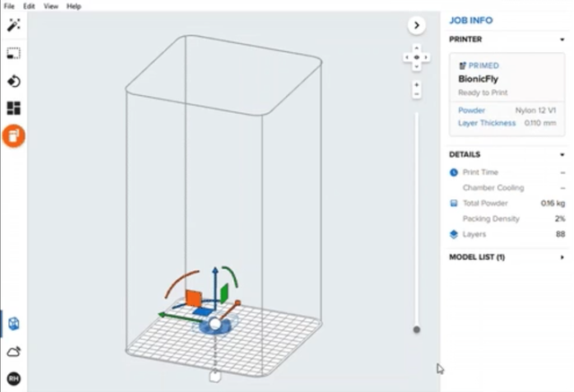
Task: Click the orange plane handle on gizmo
Action: pyautogui.click(x=194, y=299)
